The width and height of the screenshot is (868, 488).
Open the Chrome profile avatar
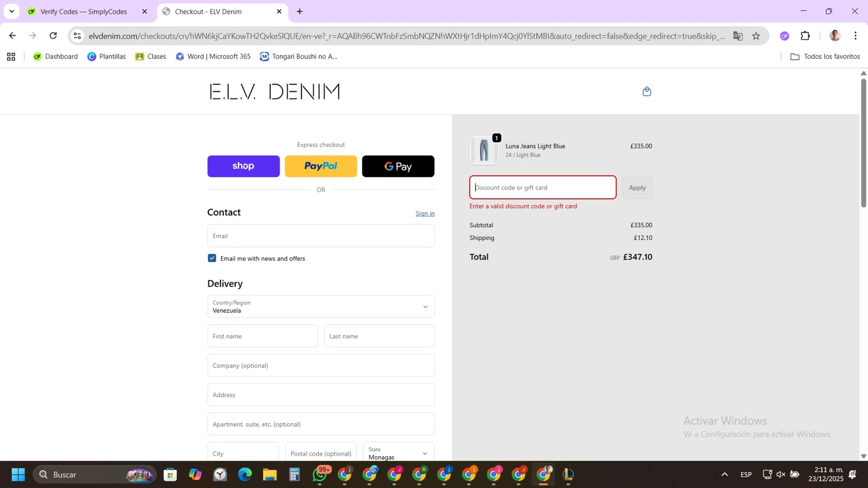click(835, 36)
